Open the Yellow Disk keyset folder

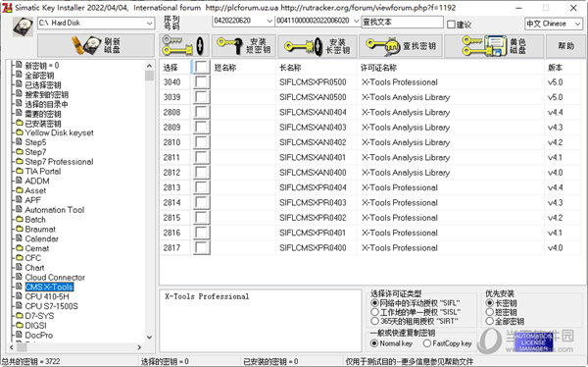pyautogui.click(x=59, y=133)
